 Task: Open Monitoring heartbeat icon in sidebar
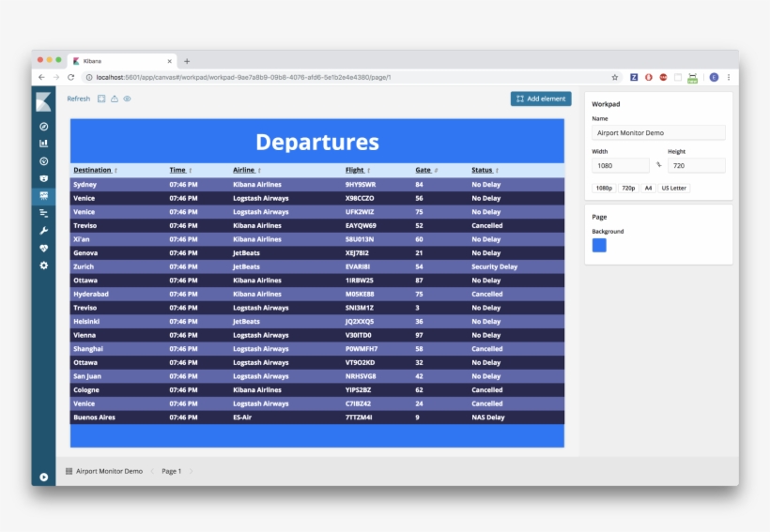43,249
